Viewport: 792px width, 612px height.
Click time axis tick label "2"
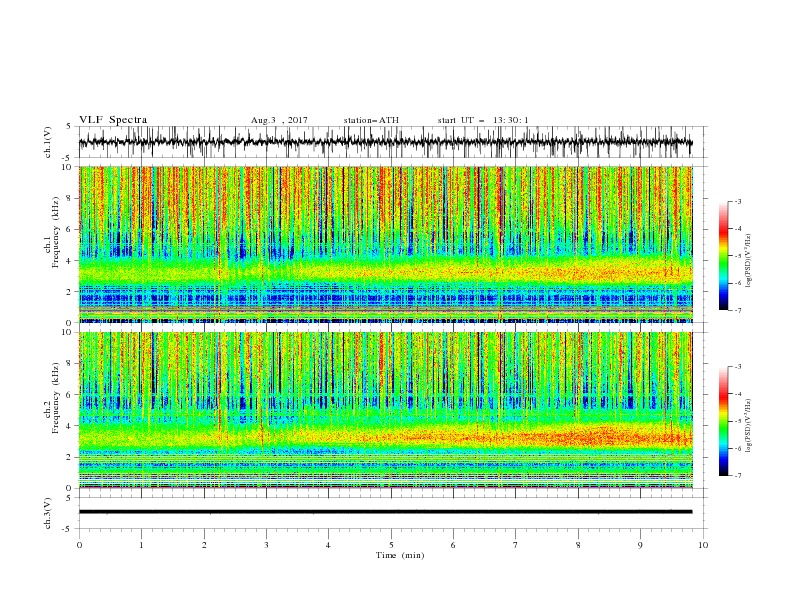tap(204, 545)
